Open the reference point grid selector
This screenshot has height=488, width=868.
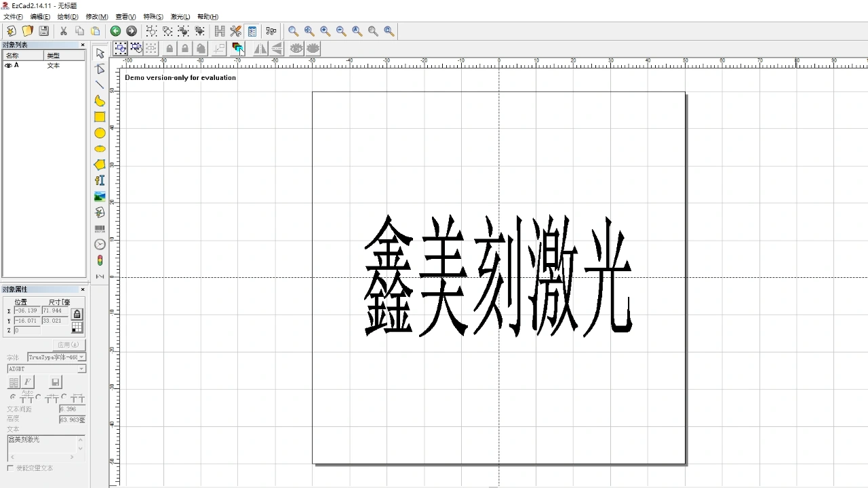(77, 327)
